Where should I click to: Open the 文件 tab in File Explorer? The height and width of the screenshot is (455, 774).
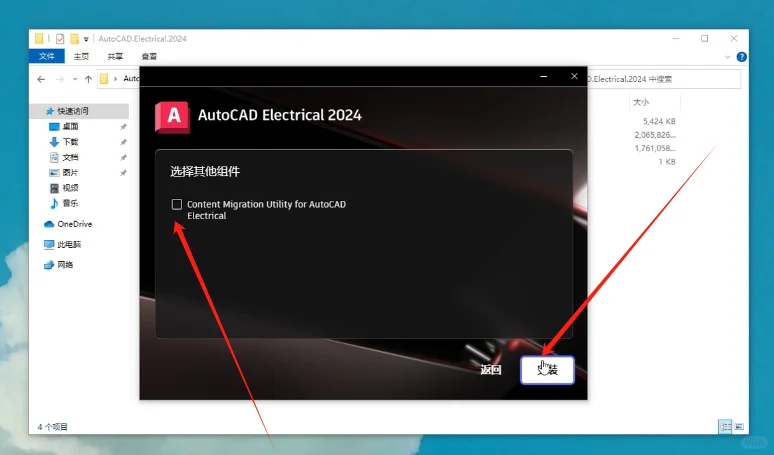(x=46, y=56)
